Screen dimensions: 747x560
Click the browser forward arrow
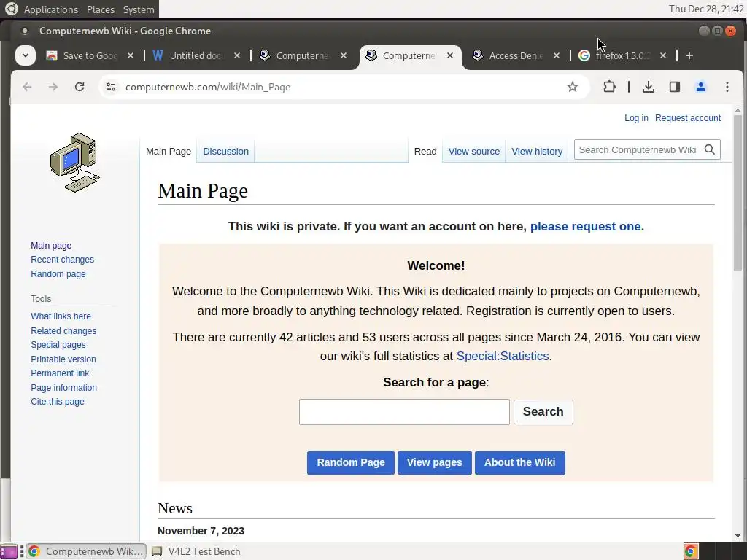(53, 87)
